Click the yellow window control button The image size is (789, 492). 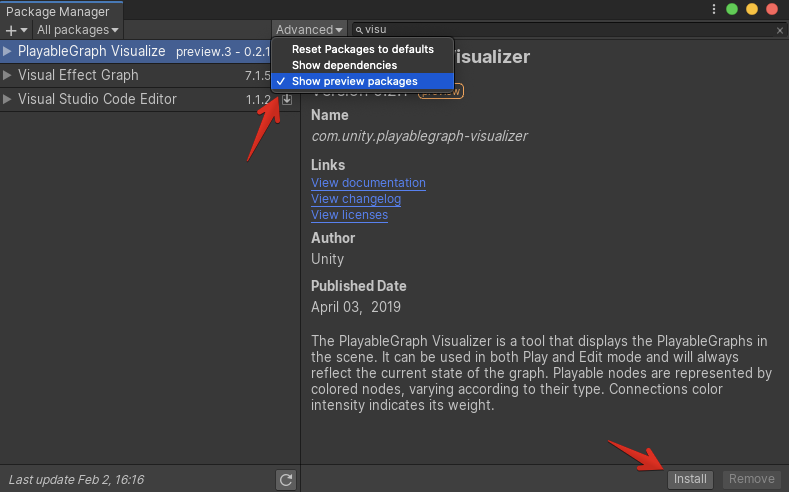click(752, 9)
